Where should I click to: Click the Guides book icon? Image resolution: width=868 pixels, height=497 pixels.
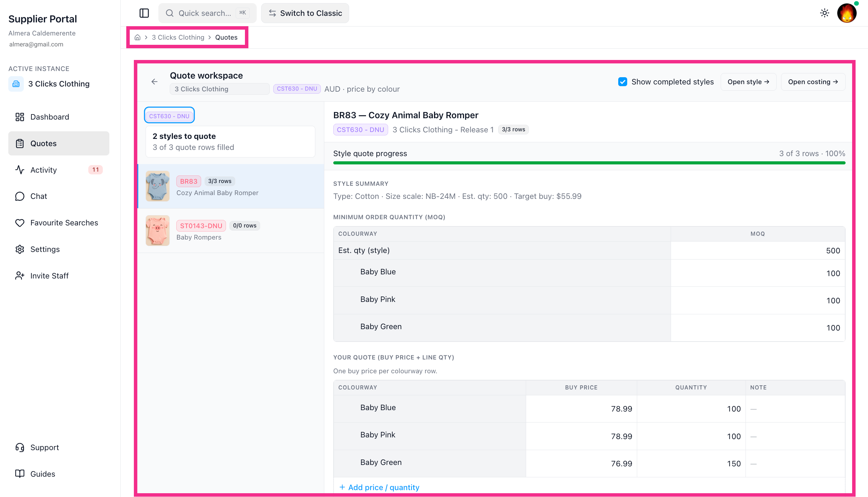click(x=20, y=474)
